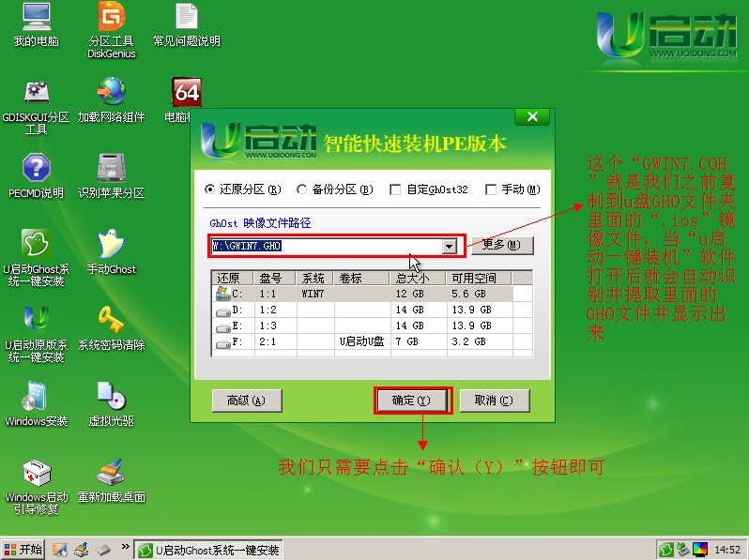The height and width of the screenshot is (560, 749).
Task: Open Ghost image path dropdown arrow
Action: pos(449,247)
